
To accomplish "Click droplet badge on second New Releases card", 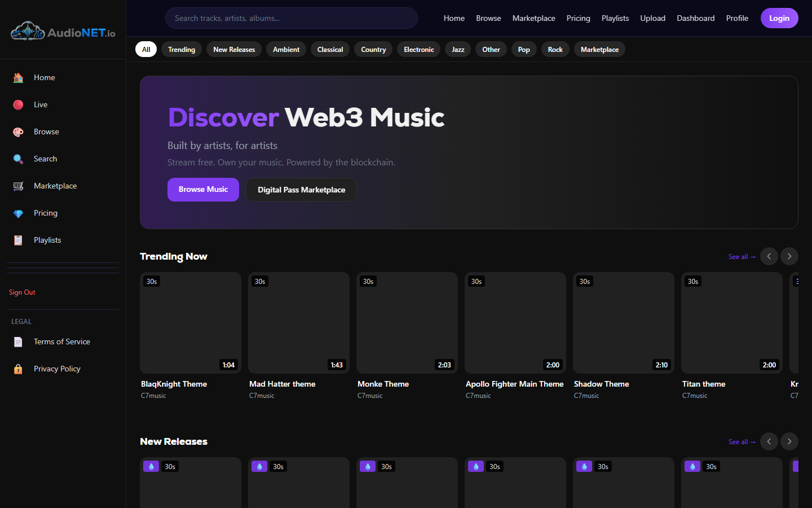I will coord(259,466).
